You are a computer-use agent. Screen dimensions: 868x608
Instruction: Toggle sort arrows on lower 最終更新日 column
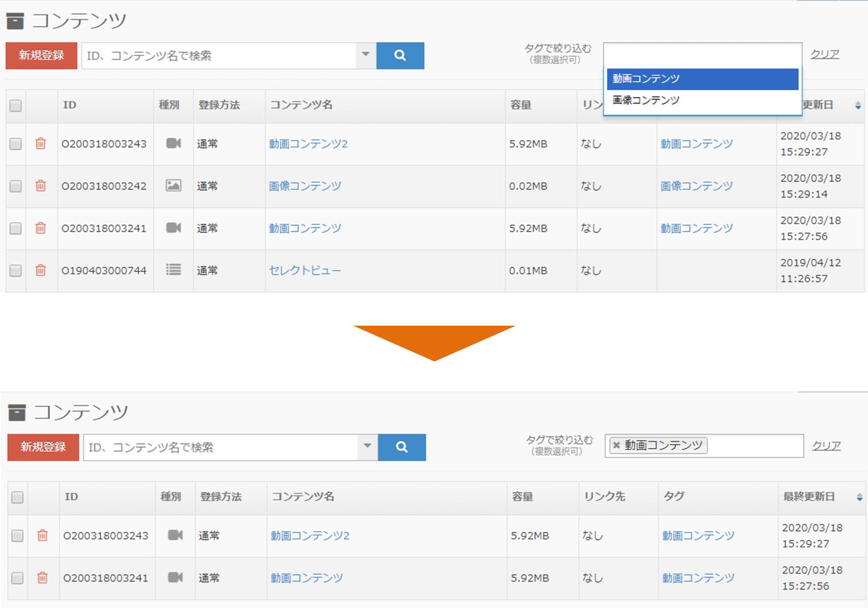point(859,497)
